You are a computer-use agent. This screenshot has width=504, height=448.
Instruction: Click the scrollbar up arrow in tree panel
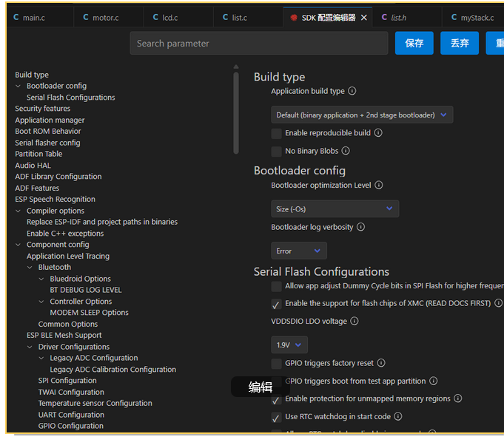[236, 67]
